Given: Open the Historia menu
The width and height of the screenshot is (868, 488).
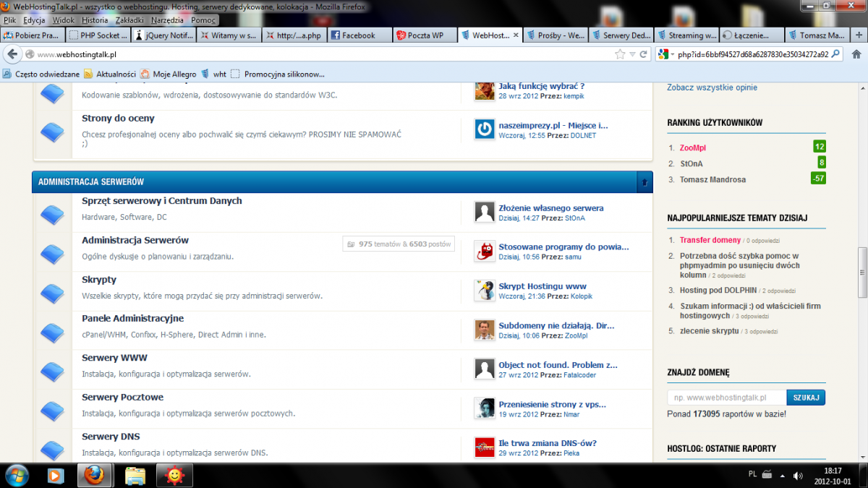Looking at the screenshot, I should pos(95,20).
